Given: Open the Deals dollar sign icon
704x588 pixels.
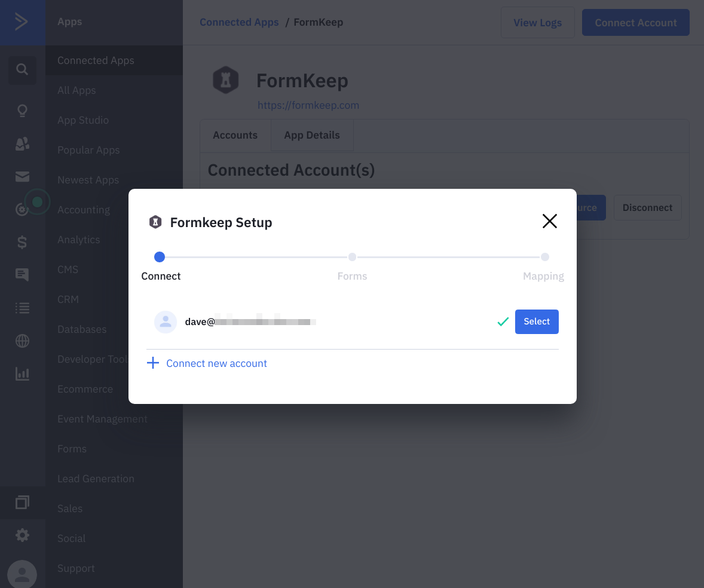Looking at the screenshot, I should click(x=22, y=243).
